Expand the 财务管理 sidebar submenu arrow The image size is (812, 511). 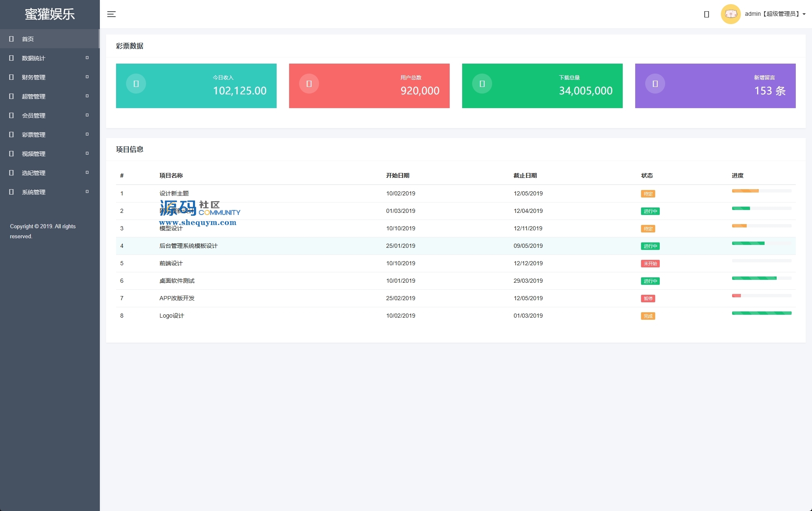(x=87, y=77)
